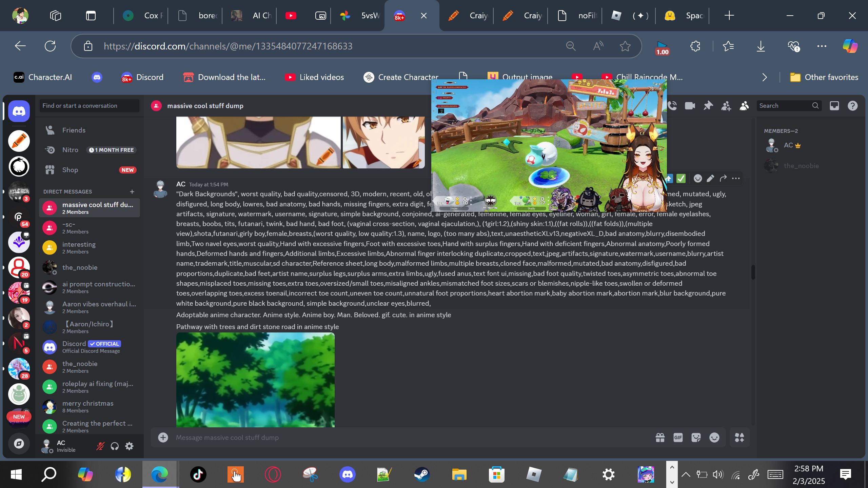The image size is (868, 488).
Task: Toggle the member list panel
Action: (744, 106)
